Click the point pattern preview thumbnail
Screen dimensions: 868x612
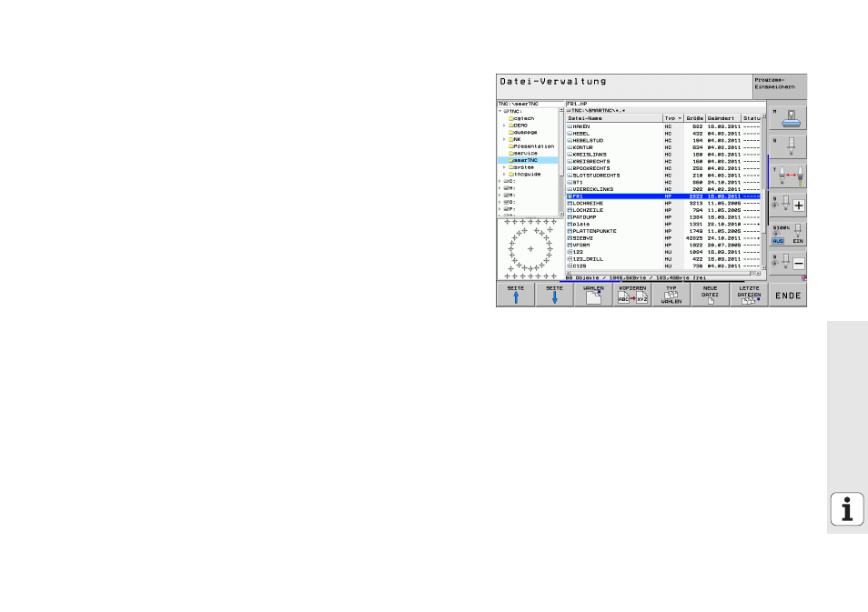(530, 249)
